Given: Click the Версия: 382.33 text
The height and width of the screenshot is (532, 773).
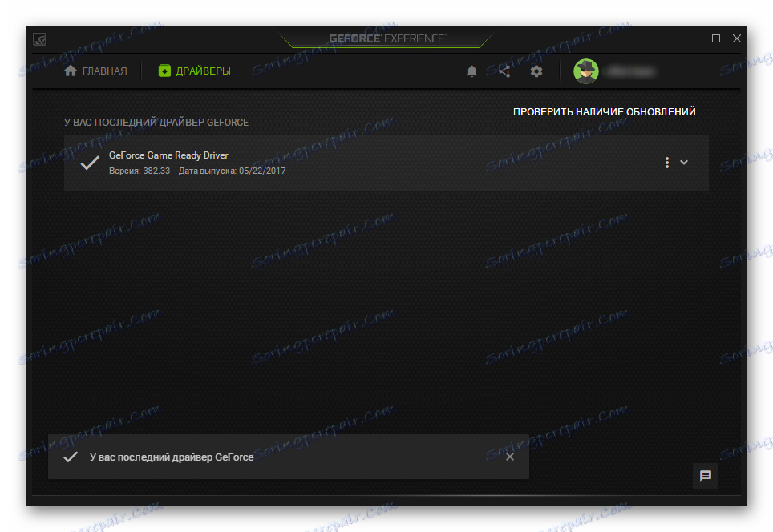Looking at the screenshot, I should (x=140, y=171).
